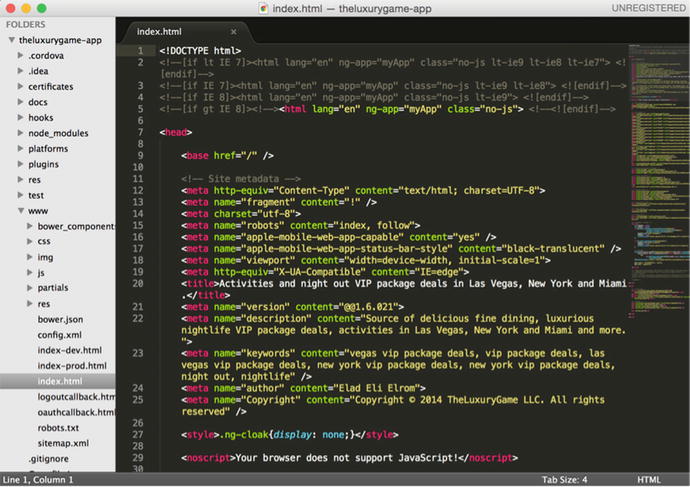
Task: Click the title text about Las Vegas
Action: pos(422,284)
